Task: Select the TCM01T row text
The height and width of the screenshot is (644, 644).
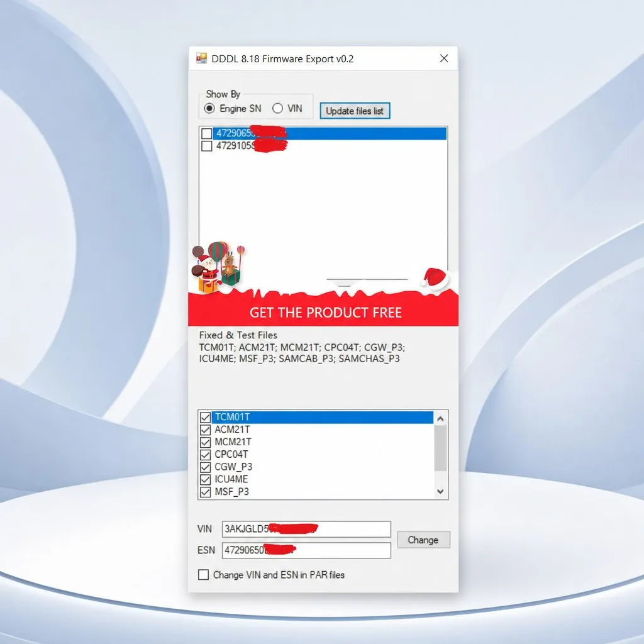Action: point(232,418)
